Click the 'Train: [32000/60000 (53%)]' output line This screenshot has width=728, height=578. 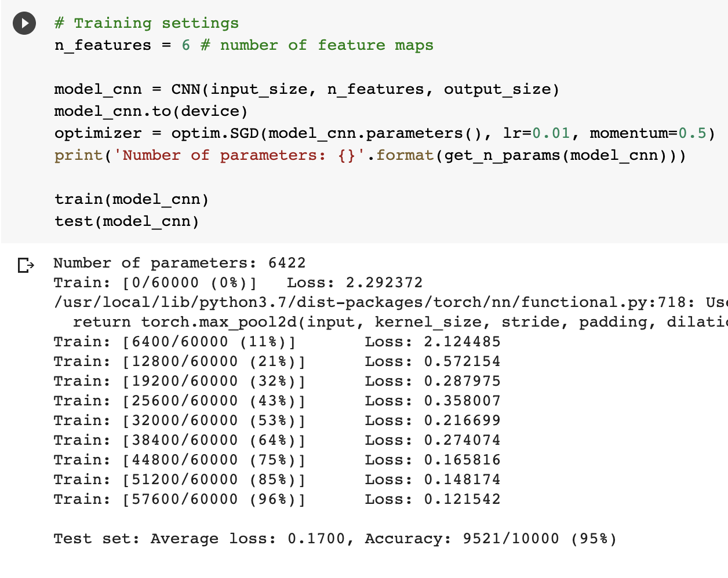[x=179, y=420]
